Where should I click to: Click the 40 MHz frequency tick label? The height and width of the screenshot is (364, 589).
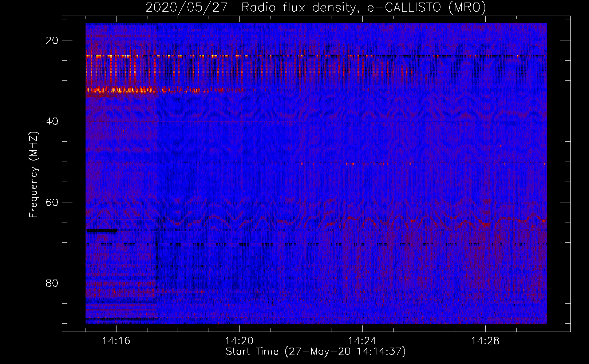[52, 121]
